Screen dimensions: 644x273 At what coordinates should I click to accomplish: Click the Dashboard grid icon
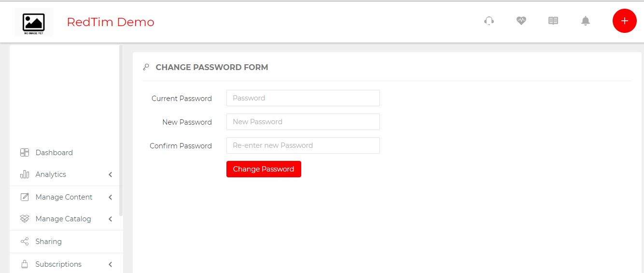[x=25, y=153]
